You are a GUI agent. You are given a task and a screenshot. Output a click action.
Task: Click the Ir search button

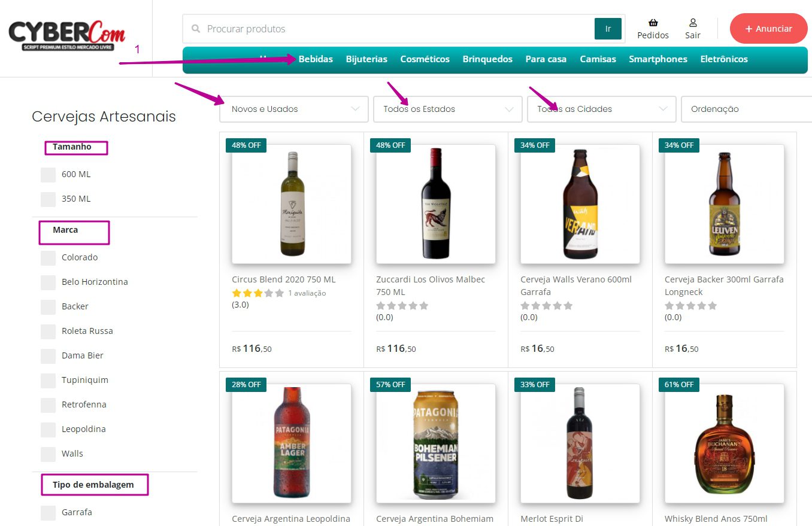[608, 29]
